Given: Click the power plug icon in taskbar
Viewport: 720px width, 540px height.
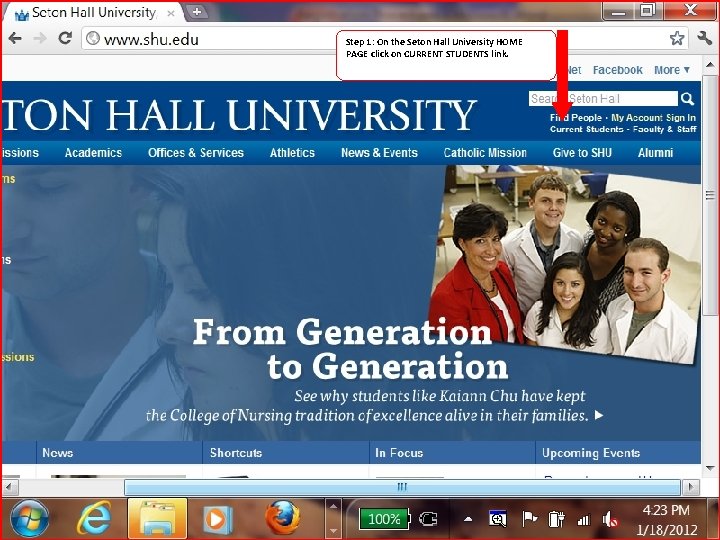Looking at the screenshot, I should pyautogui.click(x=428, y=519).
